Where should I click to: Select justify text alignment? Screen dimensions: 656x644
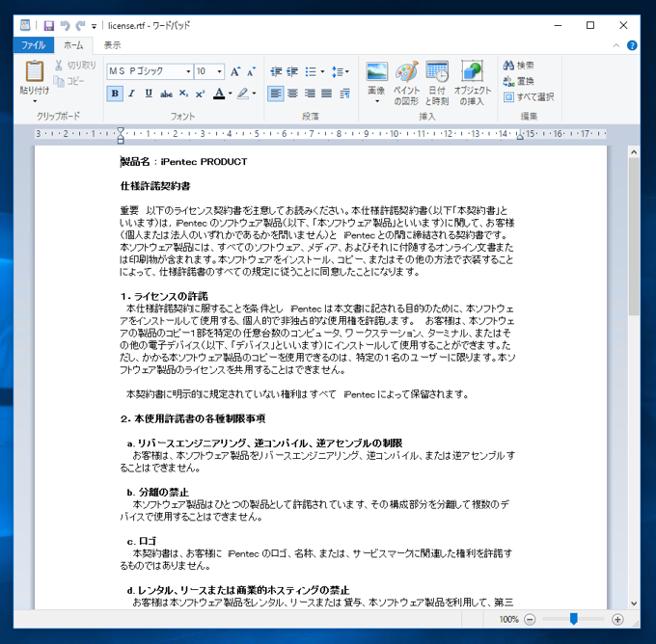(x=326, y=94)
